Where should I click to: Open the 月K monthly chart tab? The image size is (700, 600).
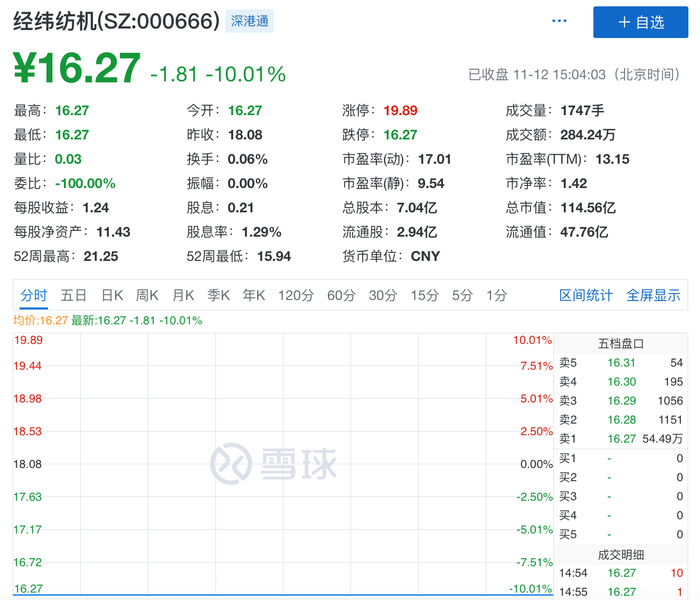pos(183,295)
